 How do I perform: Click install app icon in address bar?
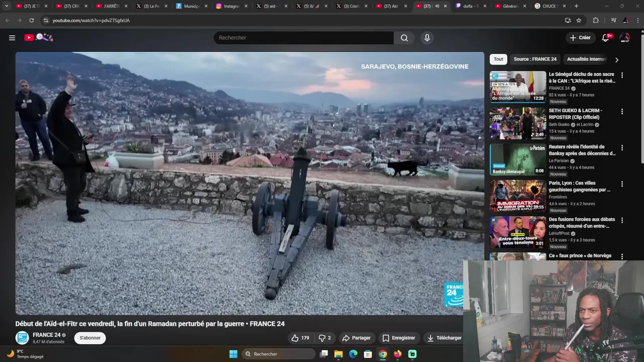(568, 20)
